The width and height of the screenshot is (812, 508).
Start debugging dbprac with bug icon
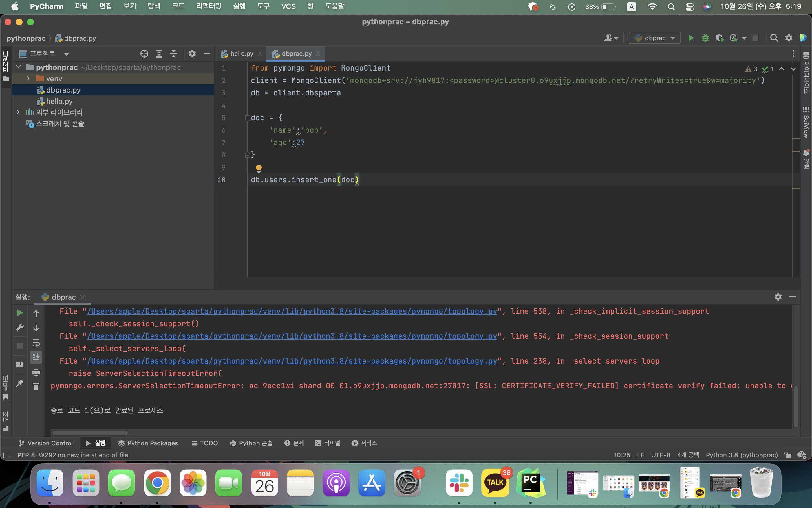point(705,38)
